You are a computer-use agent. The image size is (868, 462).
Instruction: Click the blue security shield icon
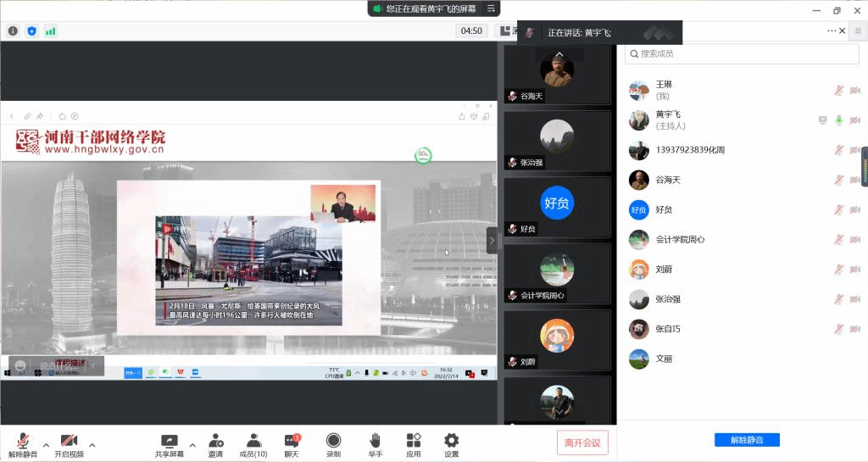coord(32,31)
